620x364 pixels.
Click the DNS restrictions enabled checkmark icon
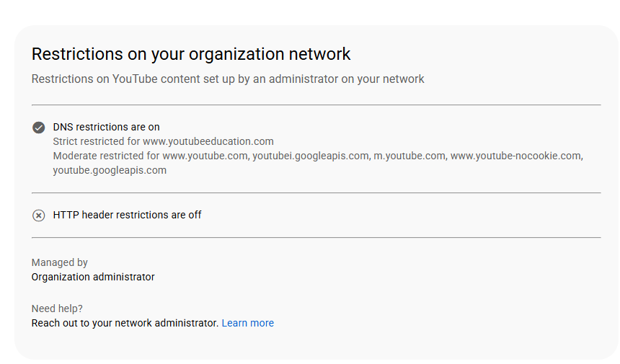point(38,128)
